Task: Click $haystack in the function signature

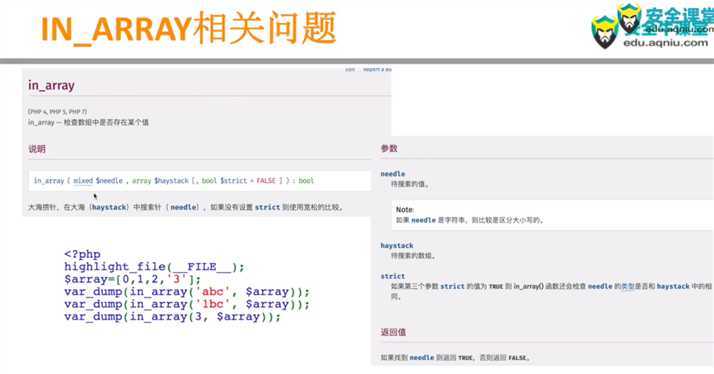Action: pos(171,181)
